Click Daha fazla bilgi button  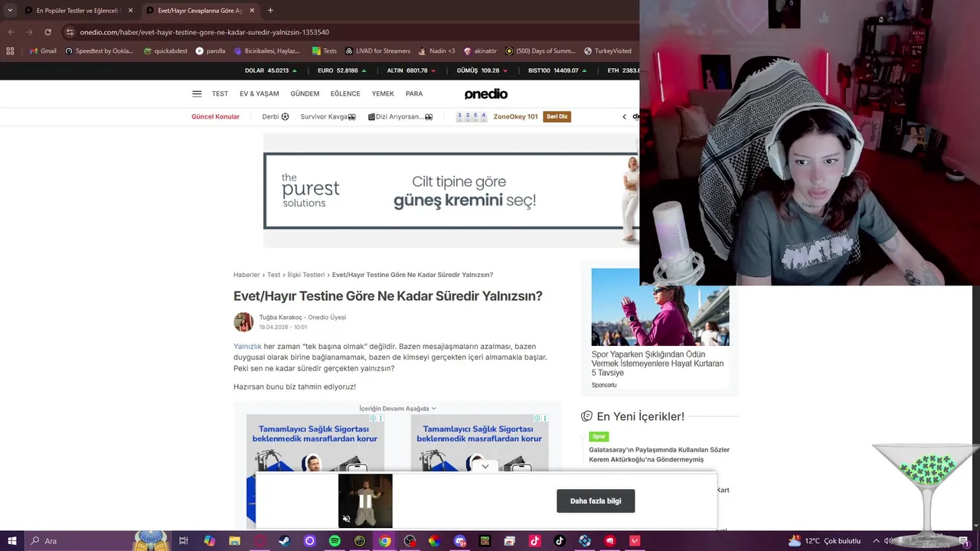596,501
